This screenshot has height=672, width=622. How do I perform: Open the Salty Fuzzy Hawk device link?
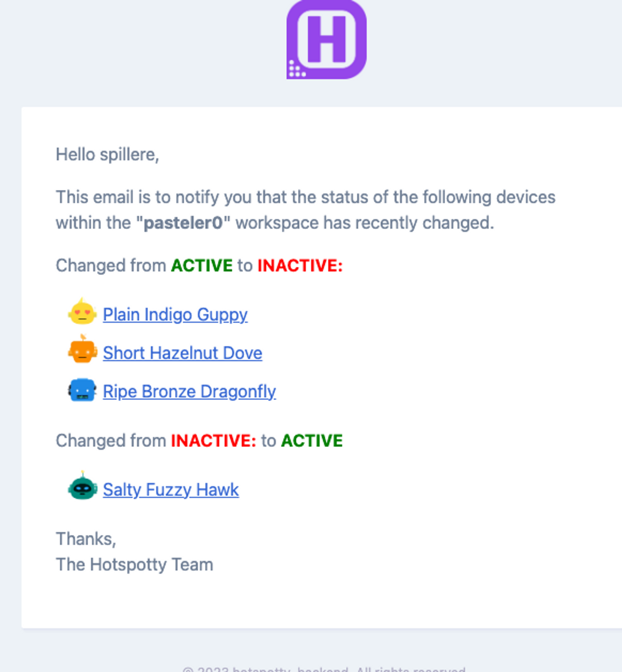coord(171,490)
